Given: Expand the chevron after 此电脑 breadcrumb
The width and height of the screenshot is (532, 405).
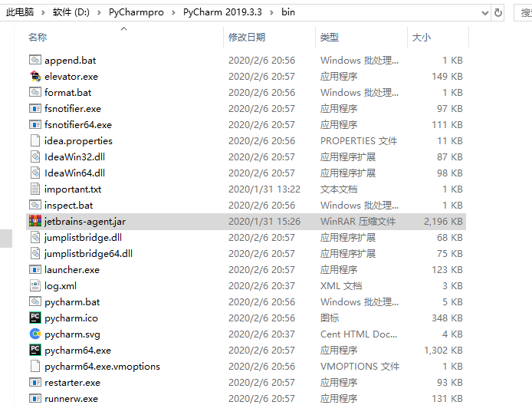Looking at the screenshot, I should click(x=43, y=12).
